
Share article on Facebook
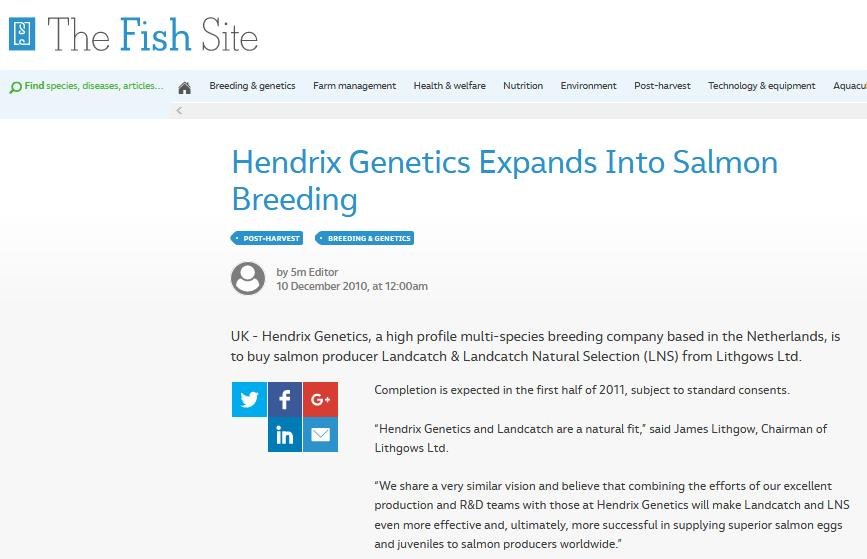285,400
